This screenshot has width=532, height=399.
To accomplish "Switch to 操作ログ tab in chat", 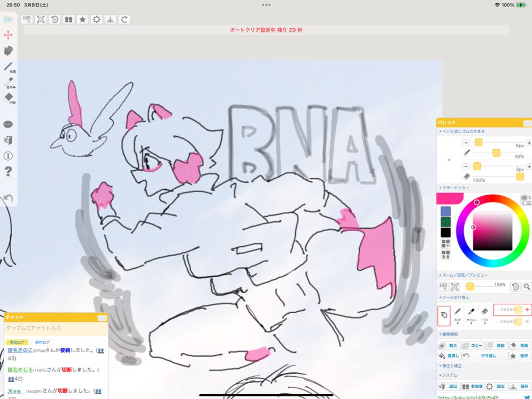I will 42,342.
